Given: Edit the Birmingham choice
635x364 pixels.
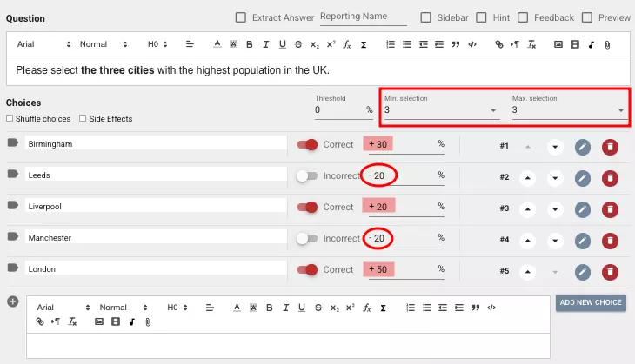Looking at the screenshot, I should (x=582, y=147).
